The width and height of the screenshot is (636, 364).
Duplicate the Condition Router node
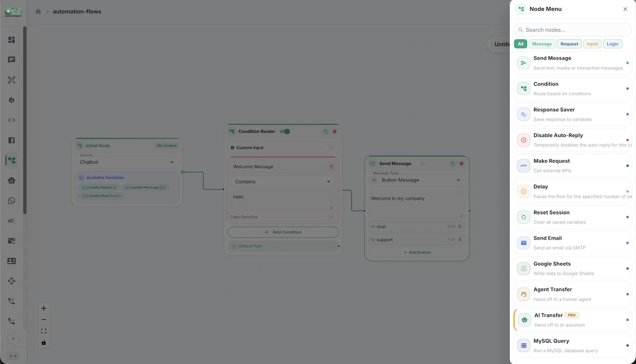click(326, 132)
